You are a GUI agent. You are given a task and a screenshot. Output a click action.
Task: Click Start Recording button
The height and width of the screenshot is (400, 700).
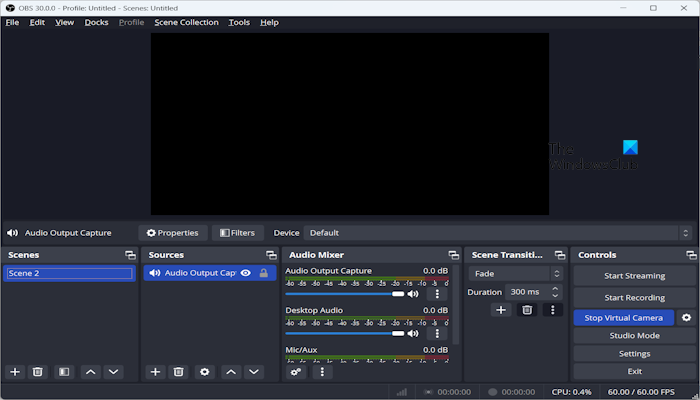pyautogui.click(x=634, y=297)
